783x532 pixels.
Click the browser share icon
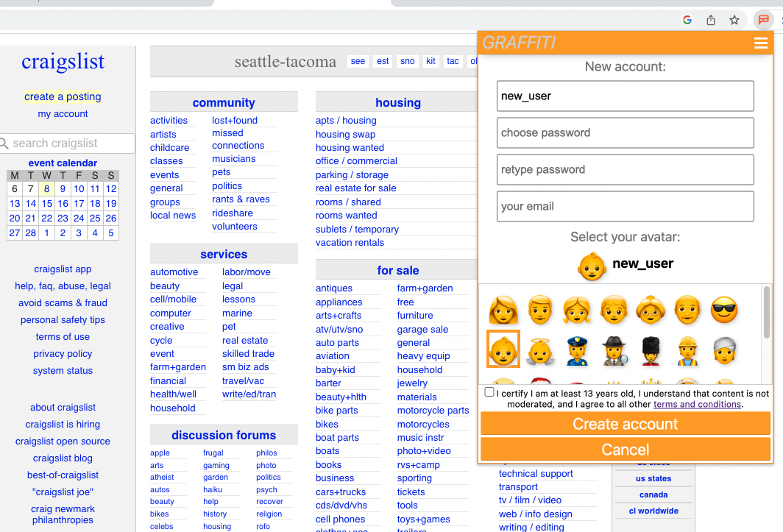(x=711, y=20)
